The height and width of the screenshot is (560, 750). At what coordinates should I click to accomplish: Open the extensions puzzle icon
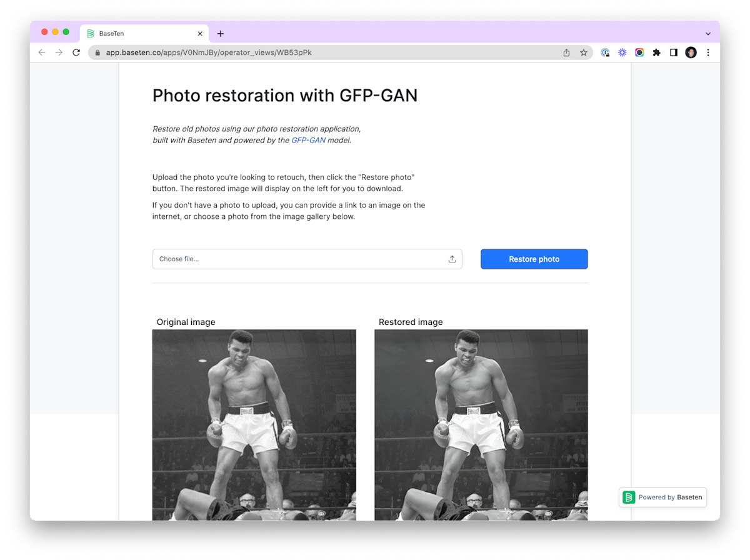coord(656,52)
